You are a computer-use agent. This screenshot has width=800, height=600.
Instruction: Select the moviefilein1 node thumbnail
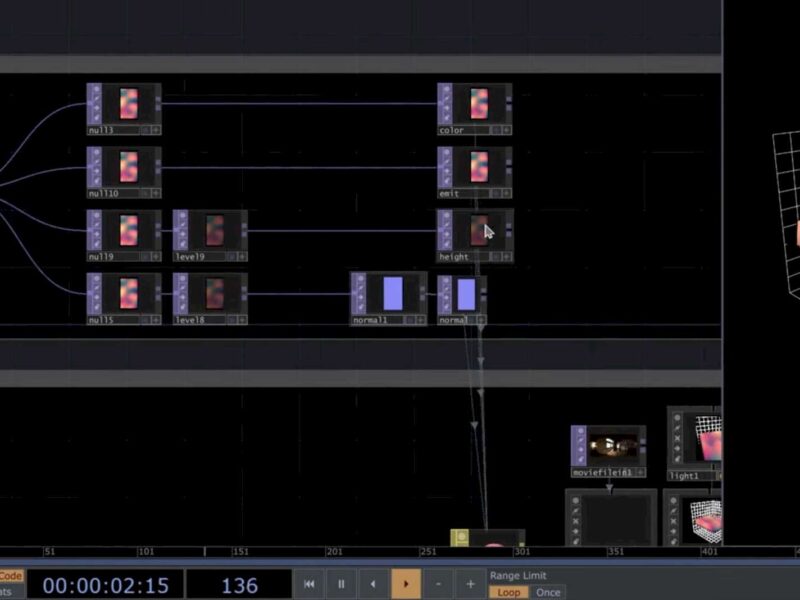click(x=613, y=446)
